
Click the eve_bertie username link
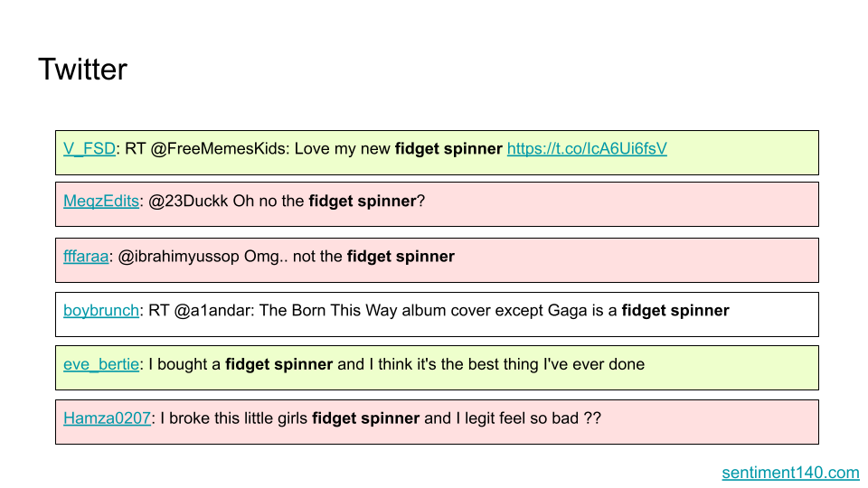click(100, 364)
